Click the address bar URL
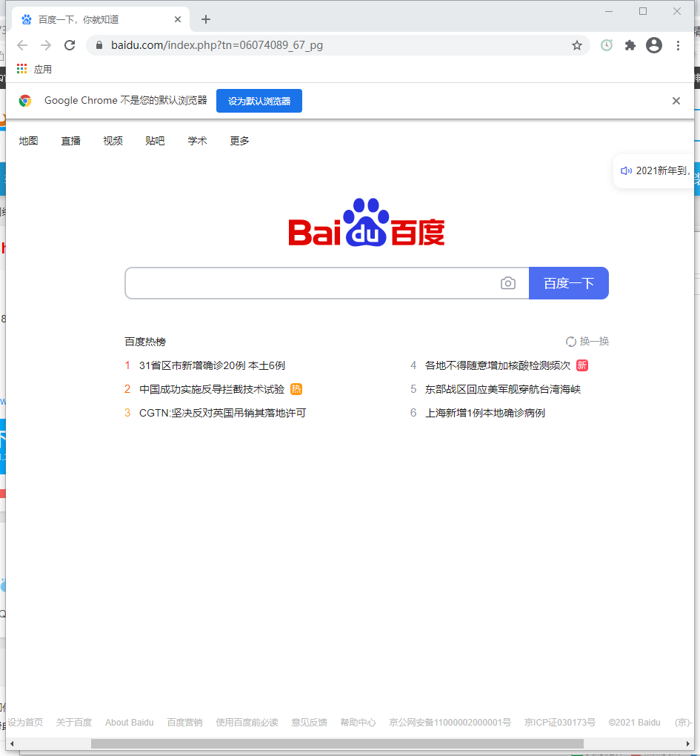 pos(217,45)
